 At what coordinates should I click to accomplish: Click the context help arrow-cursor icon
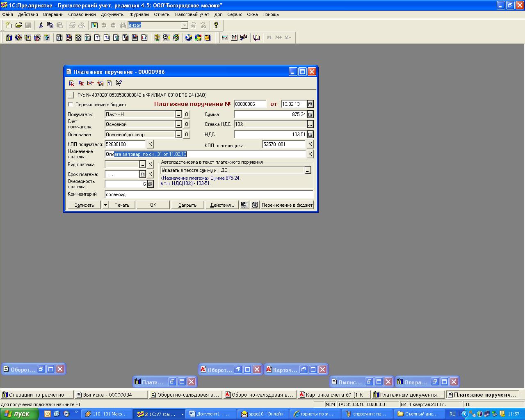(x=119, y=83)
